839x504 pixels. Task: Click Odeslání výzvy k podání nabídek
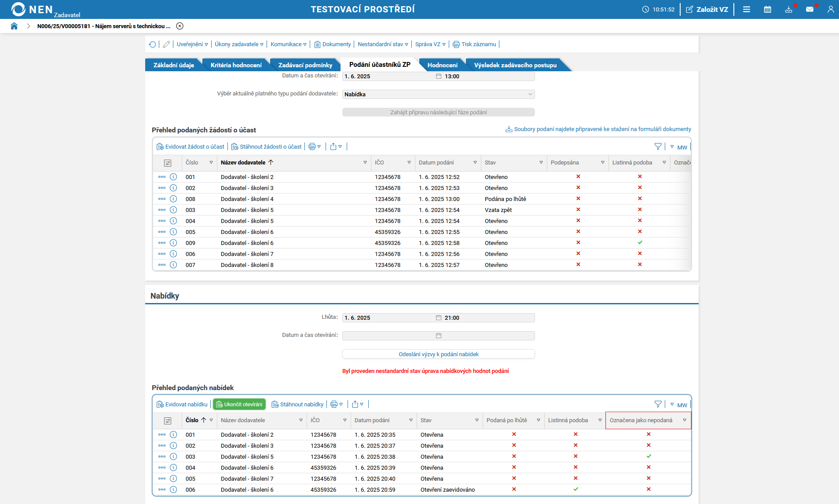(x=438, y=354)
